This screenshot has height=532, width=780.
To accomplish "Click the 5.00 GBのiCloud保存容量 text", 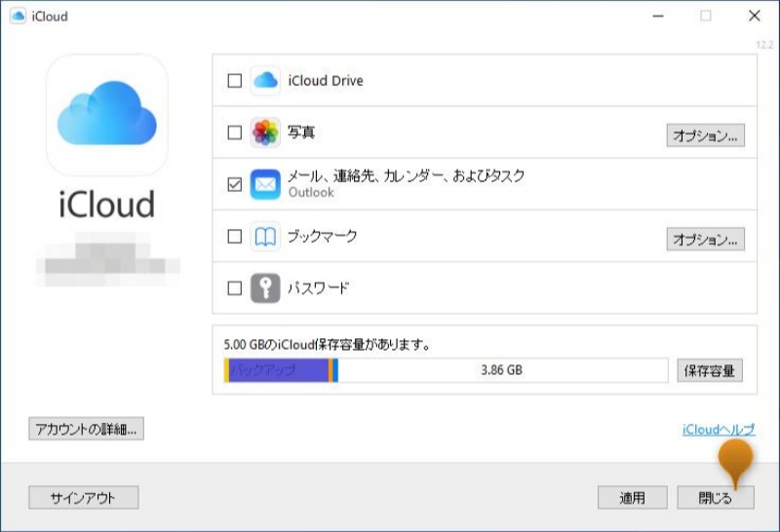I will point(327,344).
